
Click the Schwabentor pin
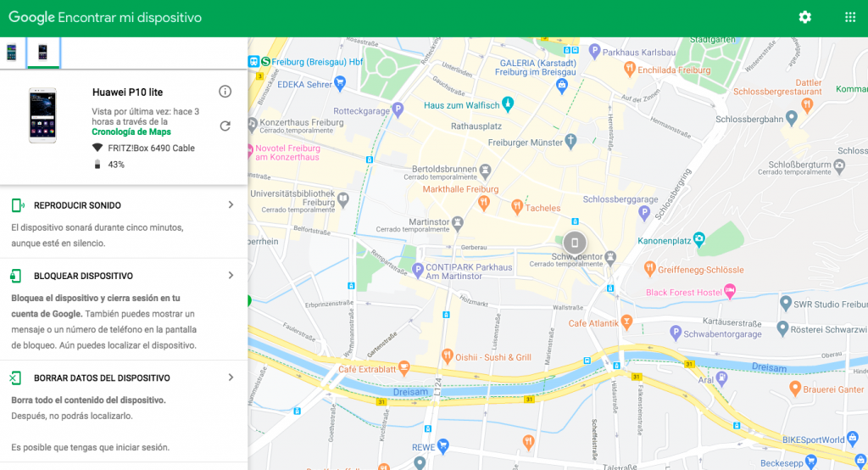[x=610, y=256]
